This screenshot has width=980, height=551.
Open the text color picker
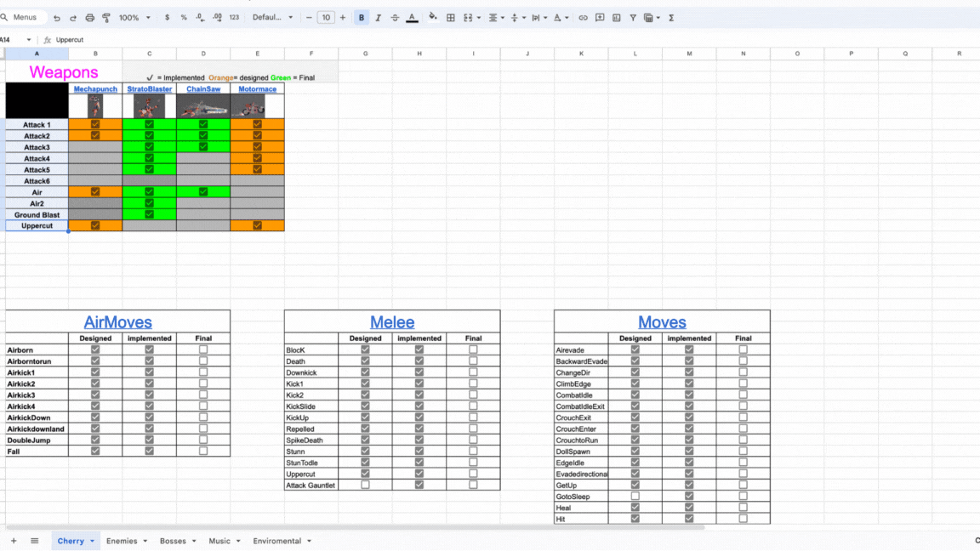[x=412, y=18]
